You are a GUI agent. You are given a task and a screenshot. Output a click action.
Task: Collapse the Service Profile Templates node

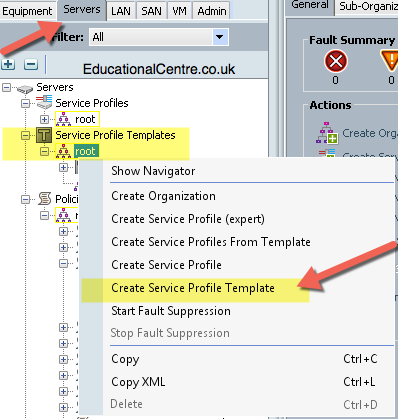tap(25, 135)
